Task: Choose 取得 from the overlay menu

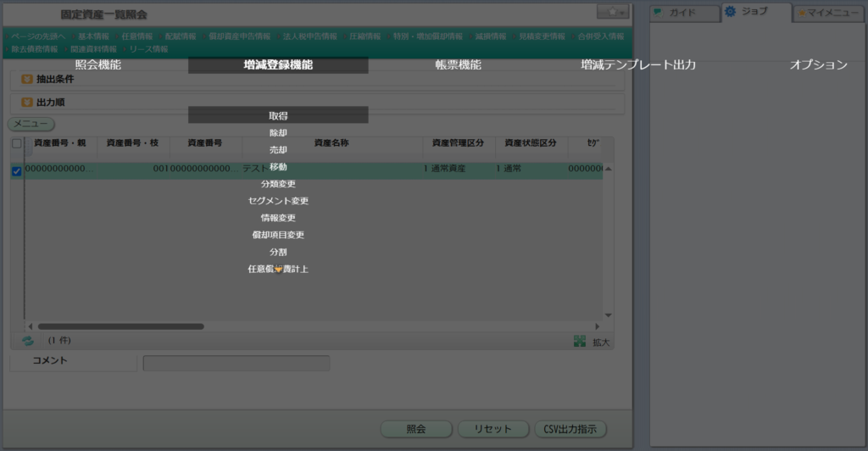Action: (278, 115)
